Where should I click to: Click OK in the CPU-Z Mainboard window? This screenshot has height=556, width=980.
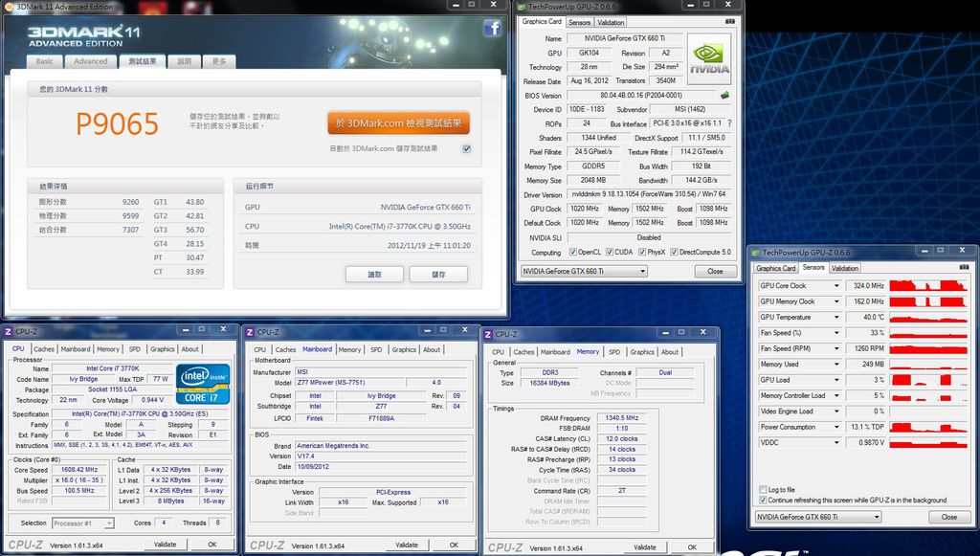[454, 545]
